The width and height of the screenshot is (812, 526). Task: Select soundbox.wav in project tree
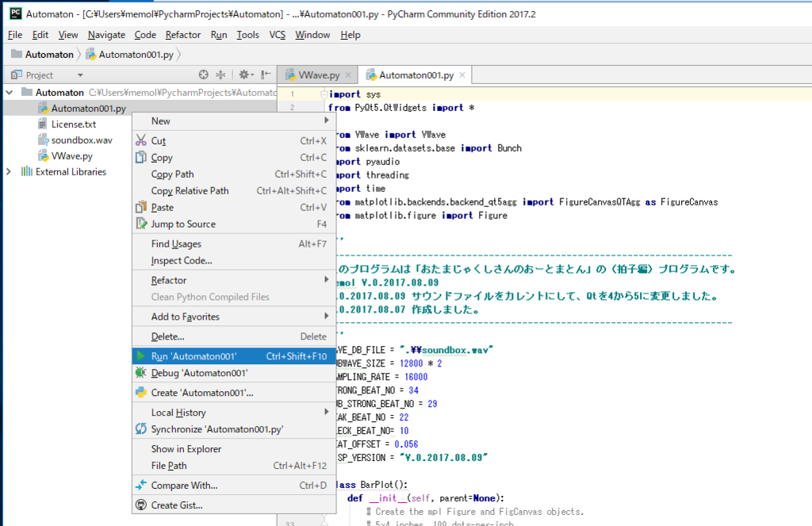point(82,140)
